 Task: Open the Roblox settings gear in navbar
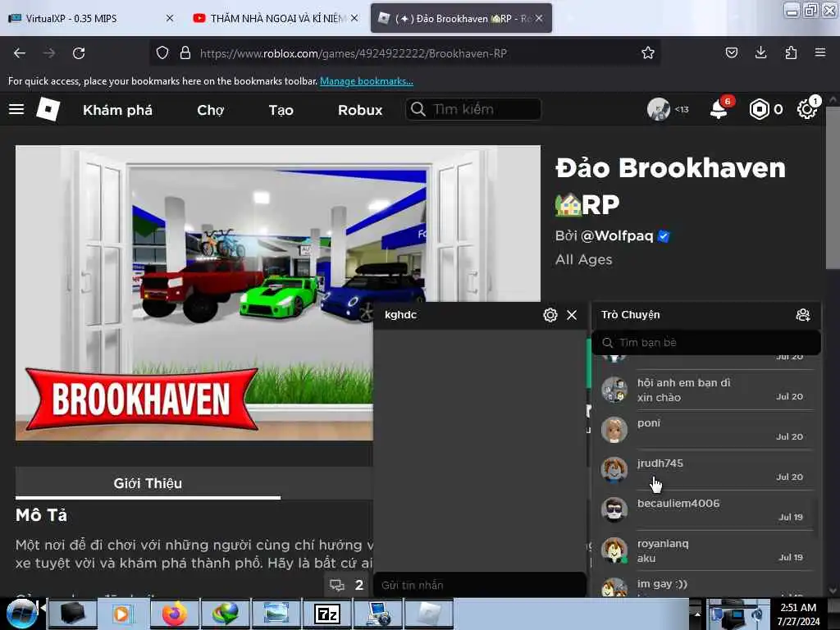point(807,109)
